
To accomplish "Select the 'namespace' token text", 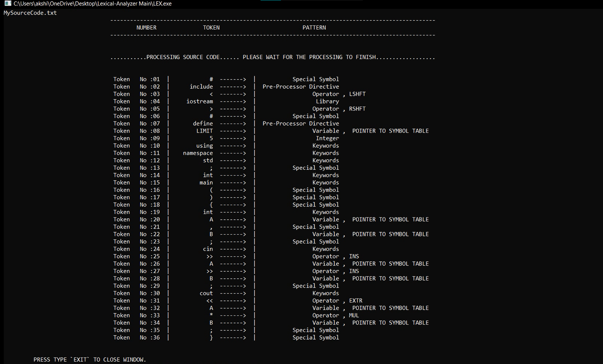I will (x=198, y=153).
